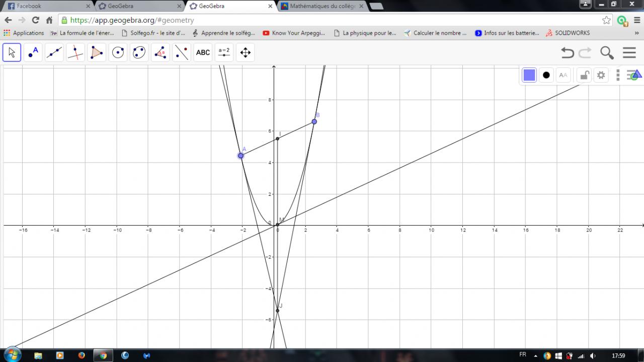This screenshot has height=362, width=644.
Task: Click point B on the parabola
Action: pyautogui.click(x=314, y=122)
